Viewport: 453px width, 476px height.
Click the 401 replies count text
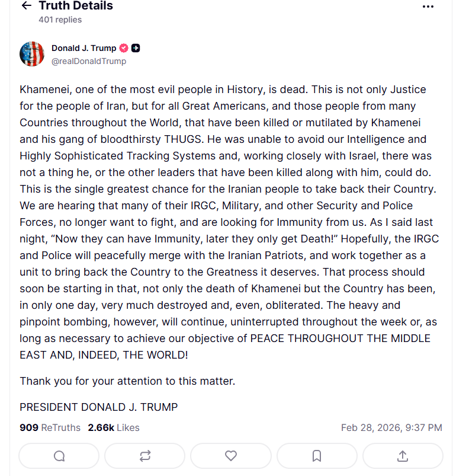60,20
